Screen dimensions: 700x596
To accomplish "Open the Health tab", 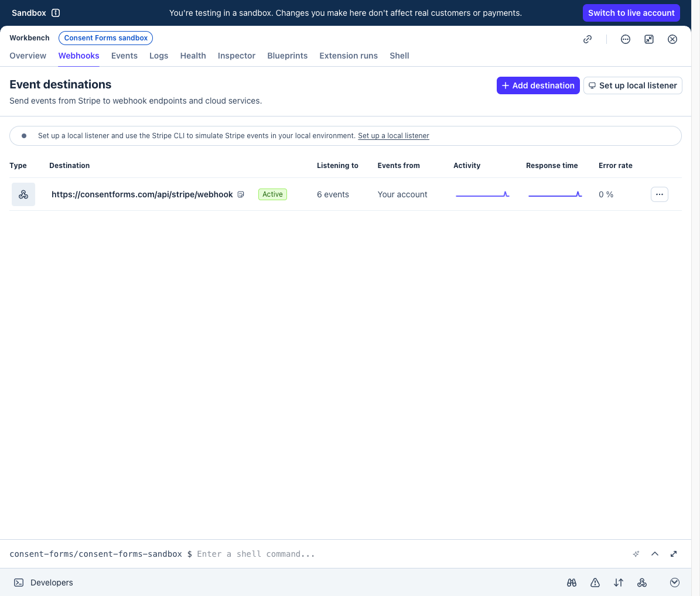I will pyautogui.click(x=193, y=56).
